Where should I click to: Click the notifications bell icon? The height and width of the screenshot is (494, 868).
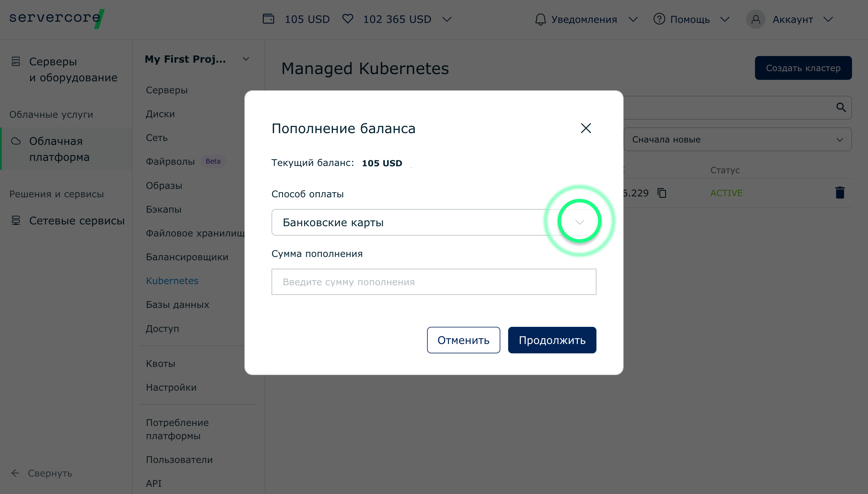coord(540,19)
